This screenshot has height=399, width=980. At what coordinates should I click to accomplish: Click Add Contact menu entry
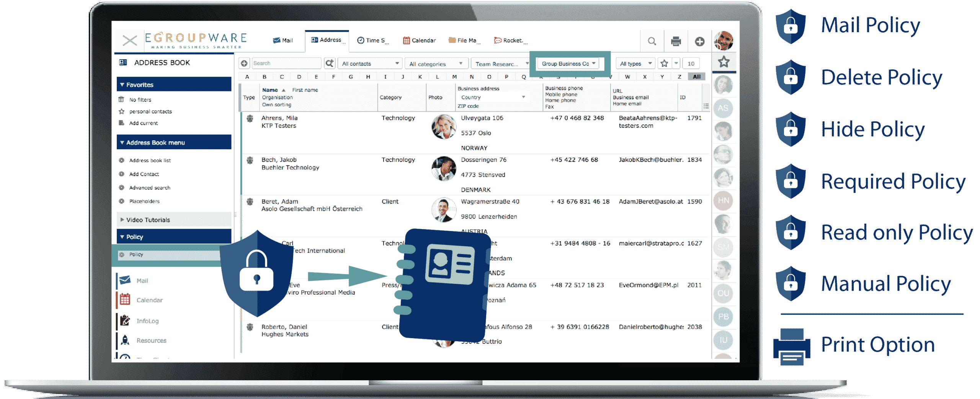(x=144, y=174)
